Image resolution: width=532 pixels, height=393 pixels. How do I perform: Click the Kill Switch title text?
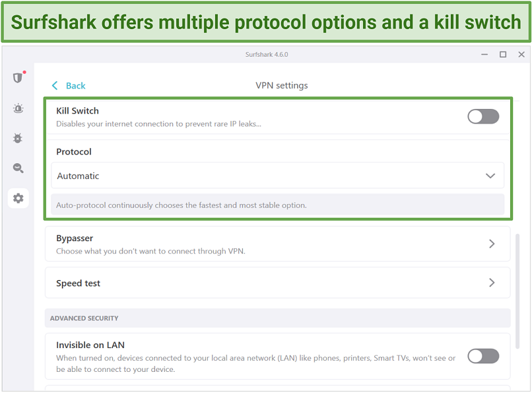(77, 111)
